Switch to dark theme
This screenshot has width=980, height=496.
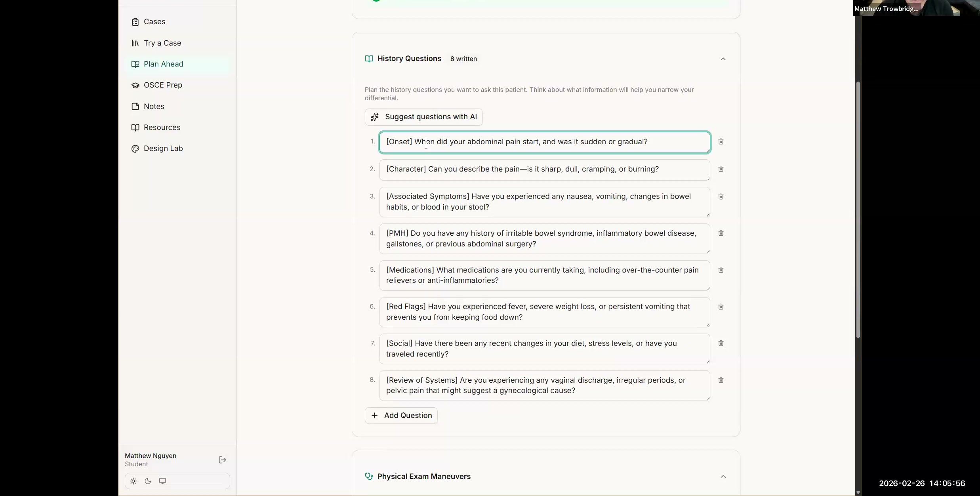(x=147, y=481)
